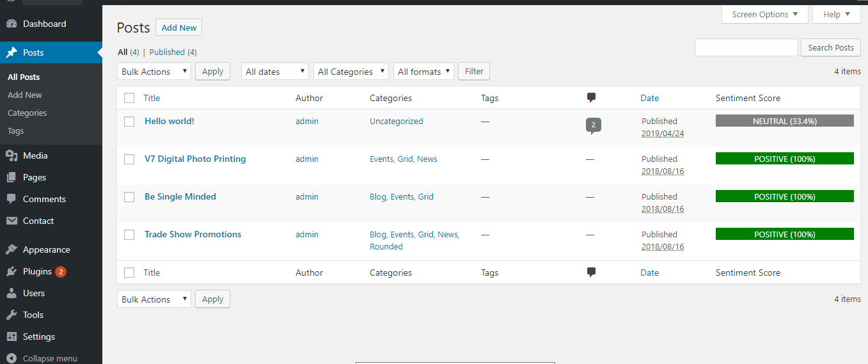Viewport: 868px width, 364px height.
Task: Switch to the Published (4) filter
Action: pyautogui.click(x=173, y=52)
